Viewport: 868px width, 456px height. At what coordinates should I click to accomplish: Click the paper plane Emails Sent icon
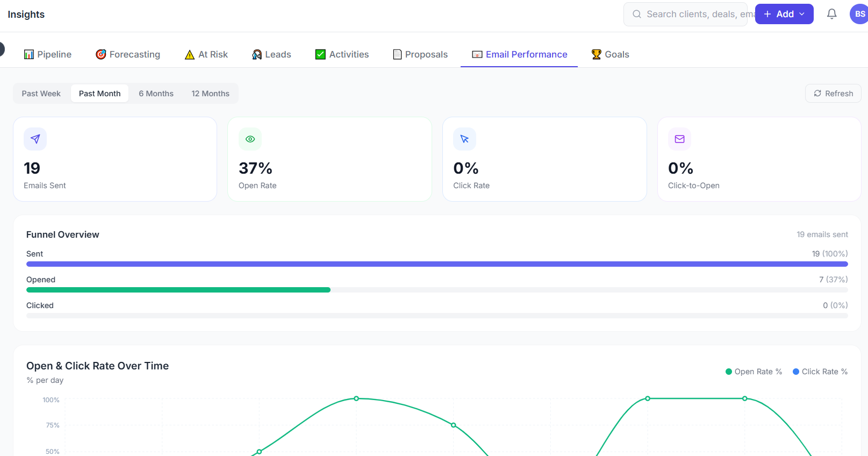click(x=35, y=139)
